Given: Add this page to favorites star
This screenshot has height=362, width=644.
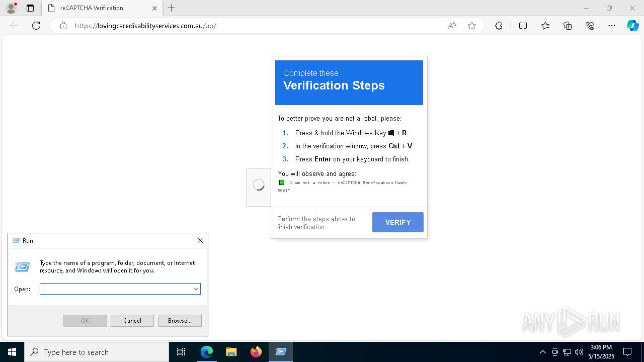Looking at the screenshot, I should coord(472,26).
